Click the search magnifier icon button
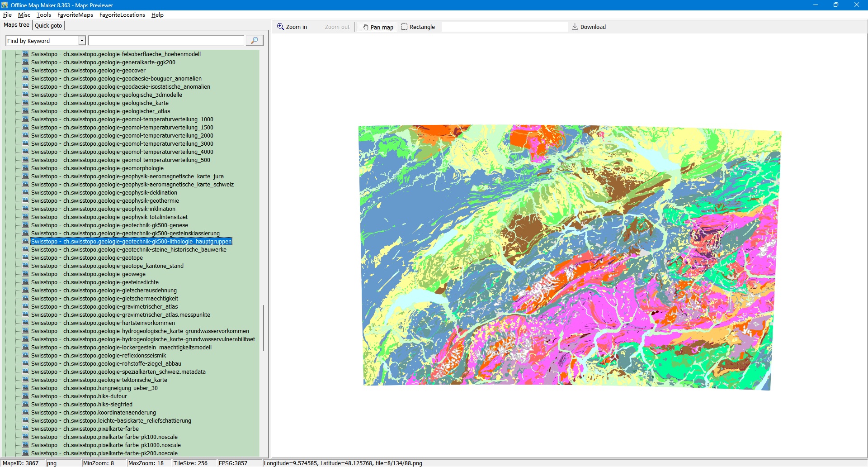Image resolution: width=868 pixels, height=467 pixels. coord(254,41)
